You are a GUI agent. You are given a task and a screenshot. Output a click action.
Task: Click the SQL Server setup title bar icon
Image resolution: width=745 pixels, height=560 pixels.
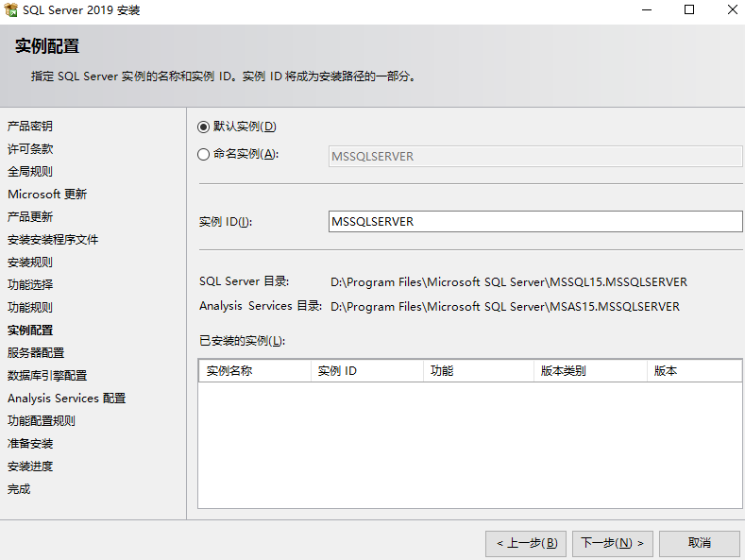pos(11,10)
